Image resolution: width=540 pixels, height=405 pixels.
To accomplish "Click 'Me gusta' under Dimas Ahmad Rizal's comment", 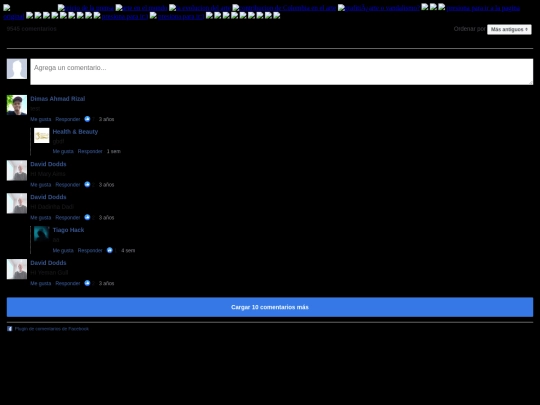I will [x=41, y=119].
